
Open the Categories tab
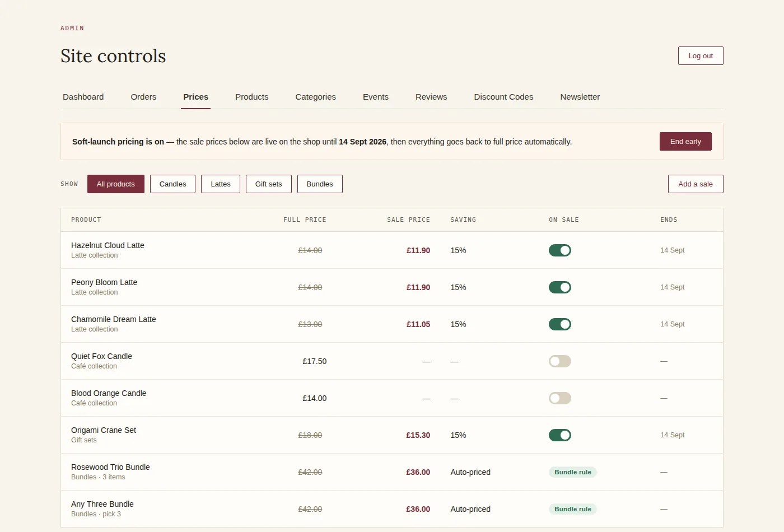316,97
